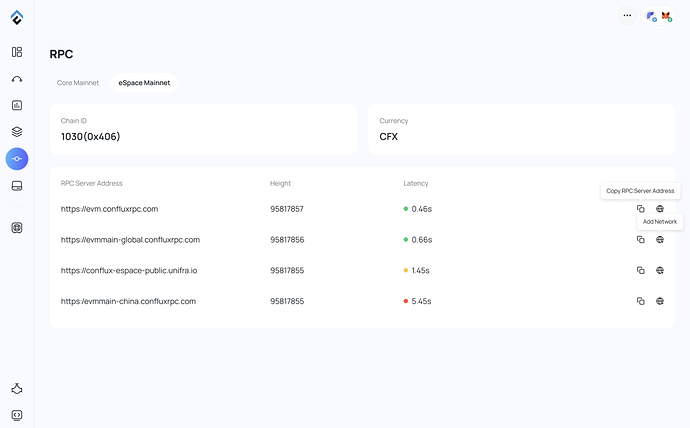The width and height of the screenshot is (690, 428).
Task: Click the MetaMask fox wallet icon
Action: coord(666,16)
